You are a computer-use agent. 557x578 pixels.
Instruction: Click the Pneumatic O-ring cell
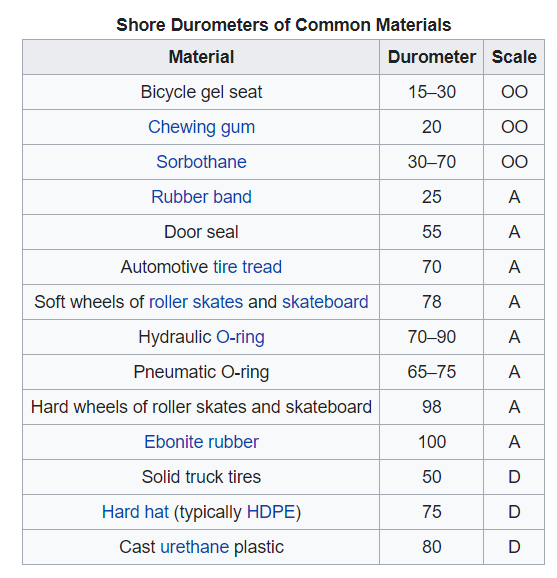coord(201,372)
